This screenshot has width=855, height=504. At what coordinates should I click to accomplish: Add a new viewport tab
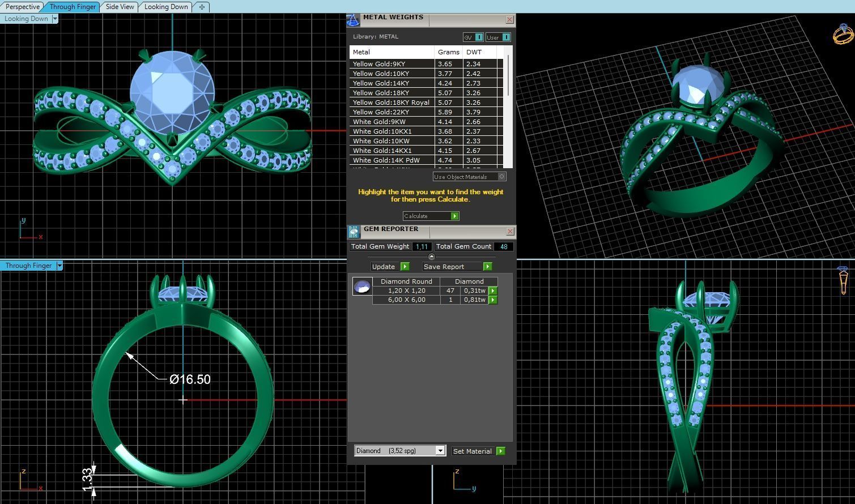point(202,7)
